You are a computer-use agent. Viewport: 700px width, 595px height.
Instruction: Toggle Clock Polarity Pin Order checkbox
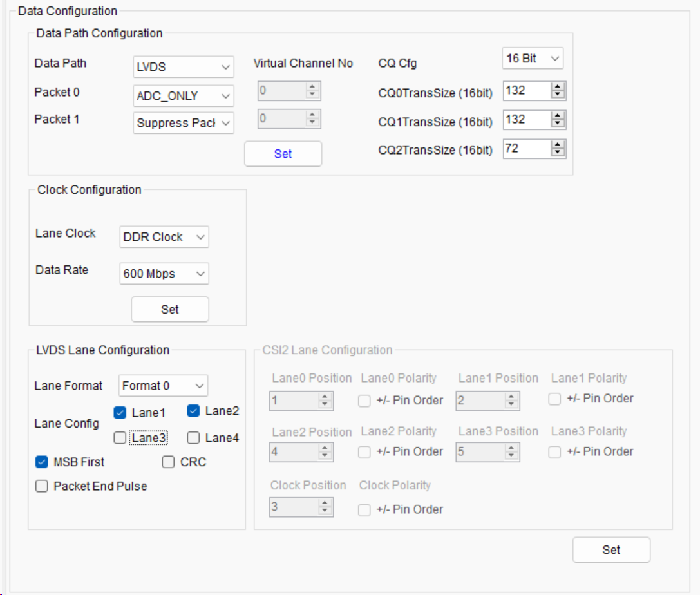coord(364,510)
